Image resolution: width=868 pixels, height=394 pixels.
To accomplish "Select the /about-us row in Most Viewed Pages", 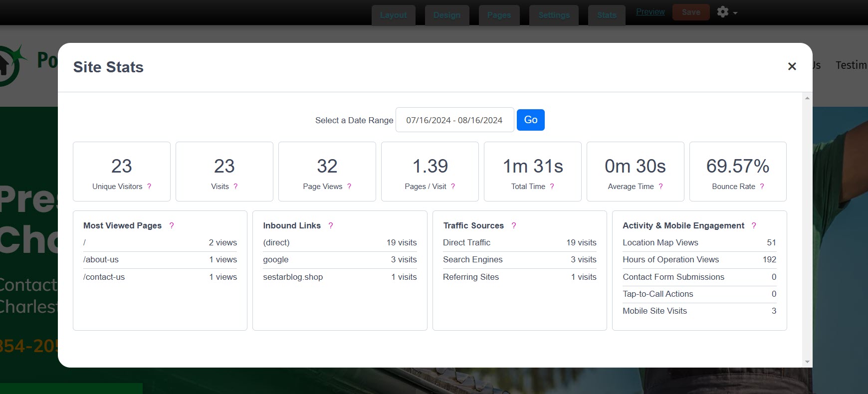I will (160, 260).
